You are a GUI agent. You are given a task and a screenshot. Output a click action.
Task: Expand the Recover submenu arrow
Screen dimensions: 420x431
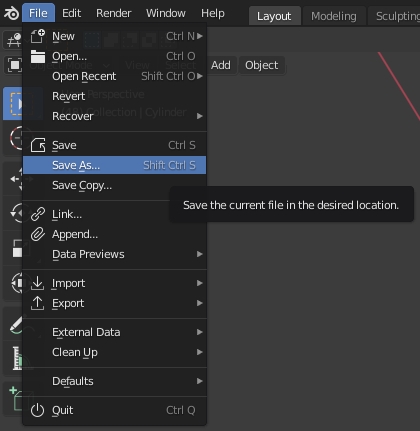(x=200, y=116)
